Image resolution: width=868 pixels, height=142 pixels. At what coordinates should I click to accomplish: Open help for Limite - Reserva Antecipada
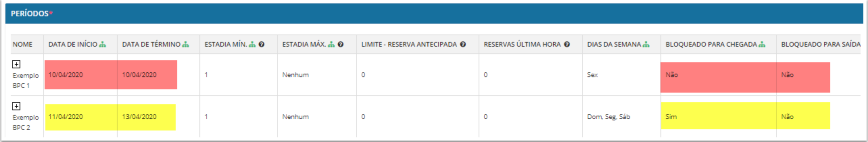point(463,44)
